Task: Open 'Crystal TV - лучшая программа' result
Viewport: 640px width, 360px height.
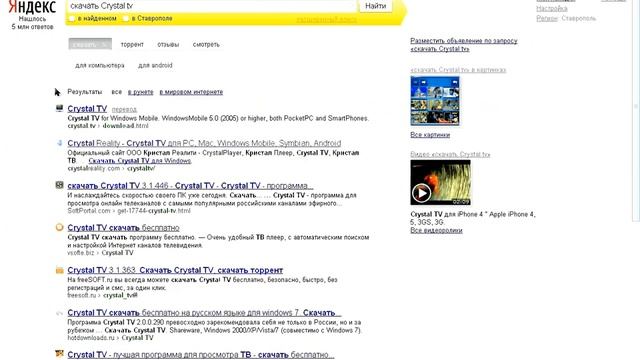Action: 201,355
